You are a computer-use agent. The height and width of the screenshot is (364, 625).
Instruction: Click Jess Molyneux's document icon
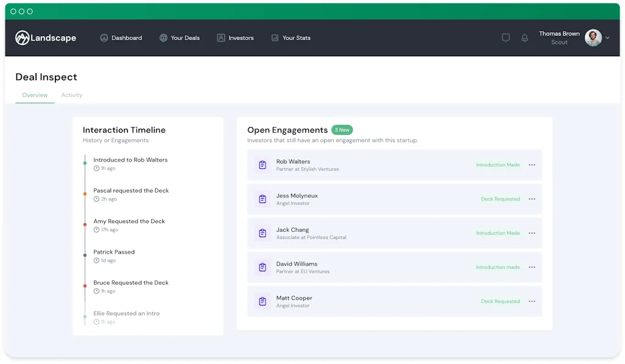(262, 199)
